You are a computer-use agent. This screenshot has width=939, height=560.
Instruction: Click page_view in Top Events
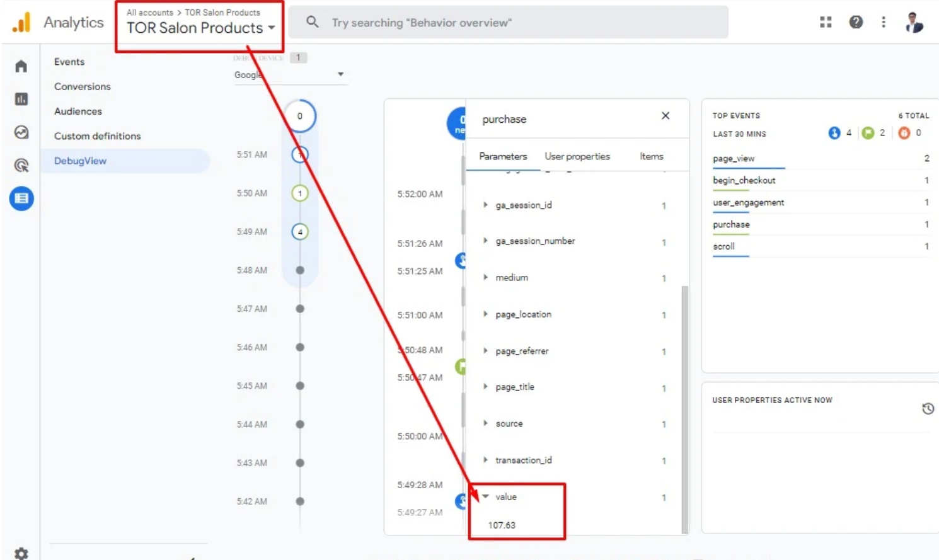point(734,159)
